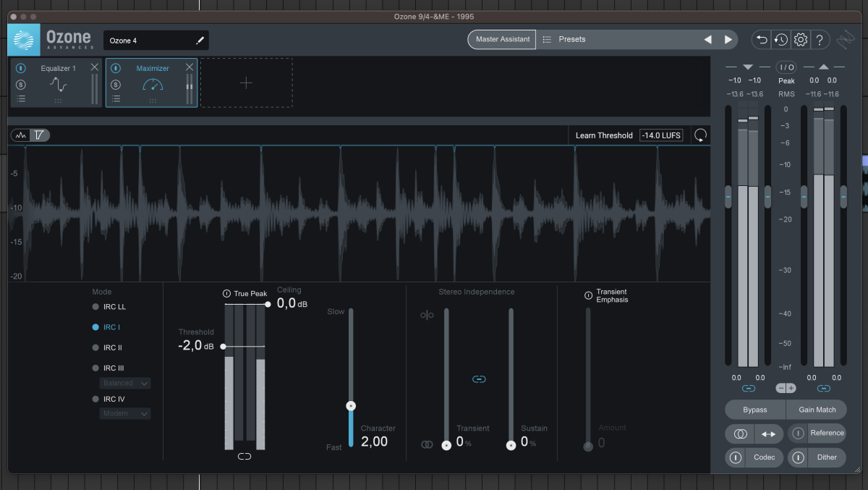
Task: Open Ozone settings gear
Action: click(x=801, y=40)
